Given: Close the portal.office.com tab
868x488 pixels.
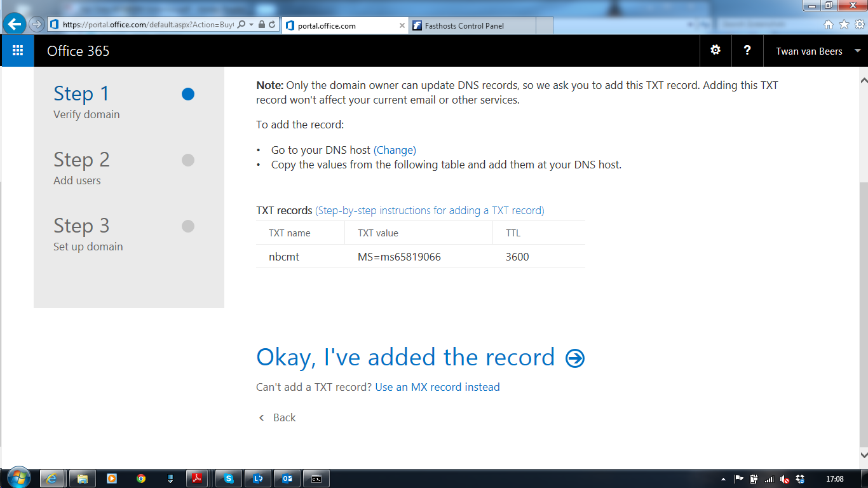Looking at the screenshot, I should click(x=402, y=25).
